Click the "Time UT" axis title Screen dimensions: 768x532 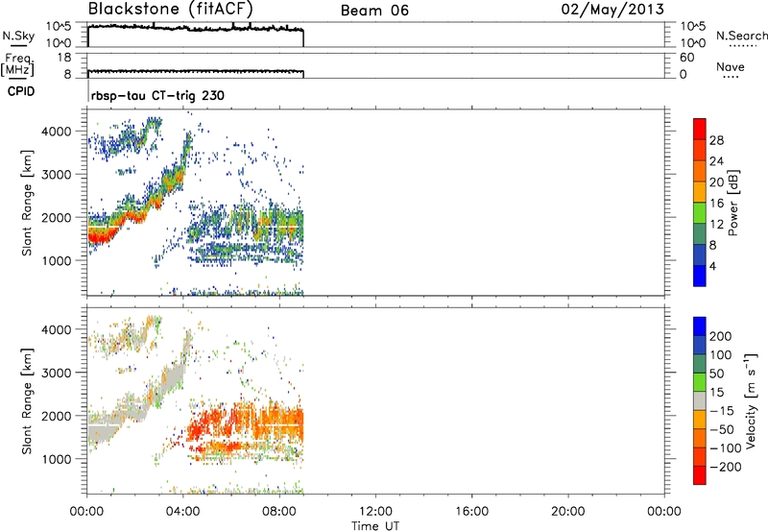(x=375, y=526)
